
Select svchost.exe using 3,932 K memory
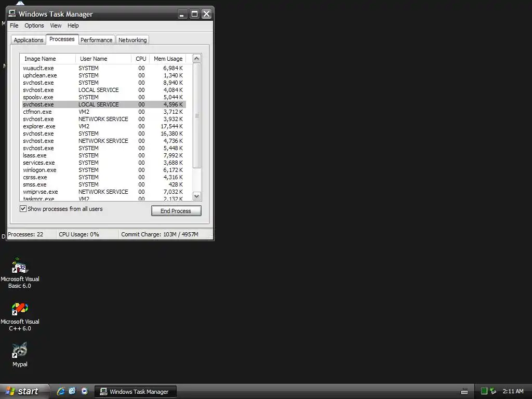point(104,119)
